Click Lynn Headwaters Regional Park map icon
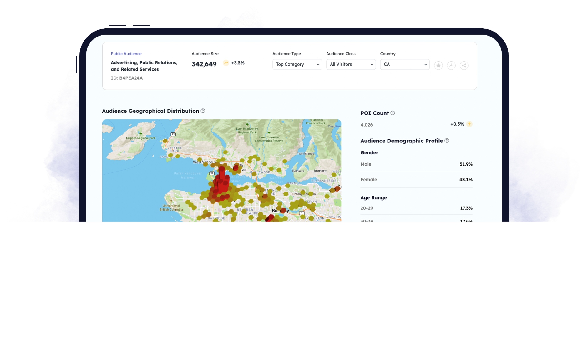The width and height of the screenshot is (588, 364). pos(247,125)
